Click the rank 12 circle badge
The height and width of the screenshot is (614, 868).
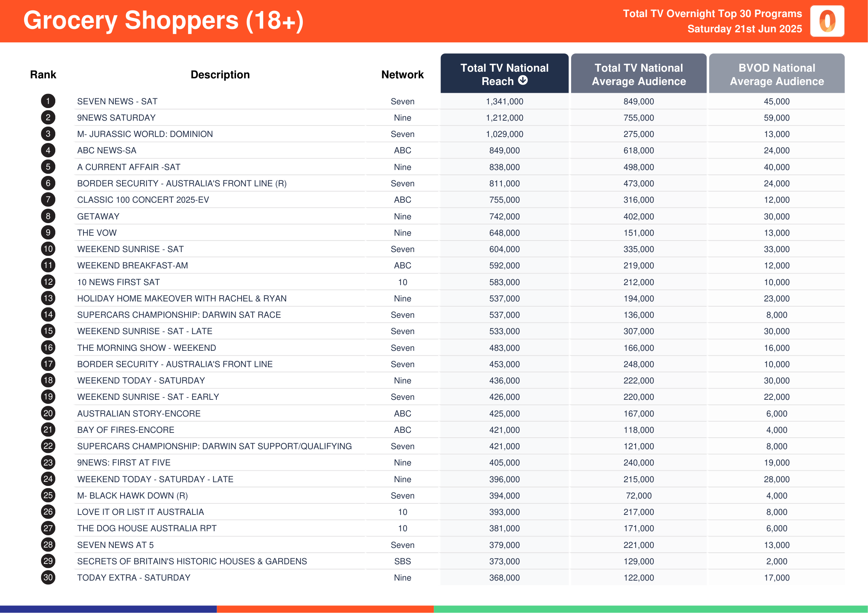[48, 282]
